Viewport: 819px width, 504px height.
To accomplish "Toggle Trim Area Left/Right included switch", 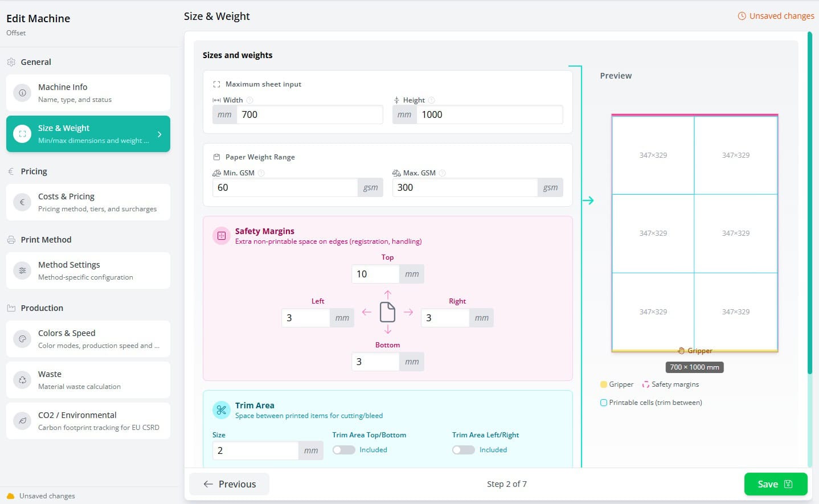I will (x=464, y=450).
